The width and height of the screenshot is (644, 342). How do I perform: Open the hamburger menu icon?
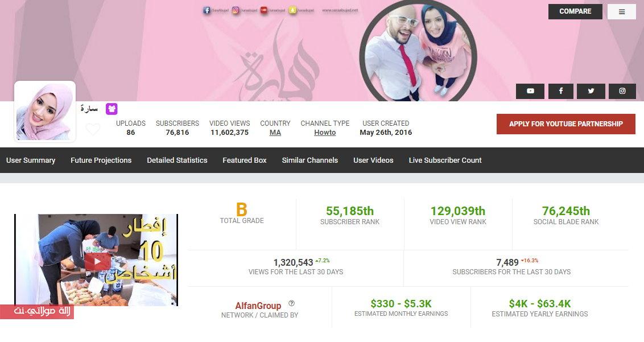(621, 12)
